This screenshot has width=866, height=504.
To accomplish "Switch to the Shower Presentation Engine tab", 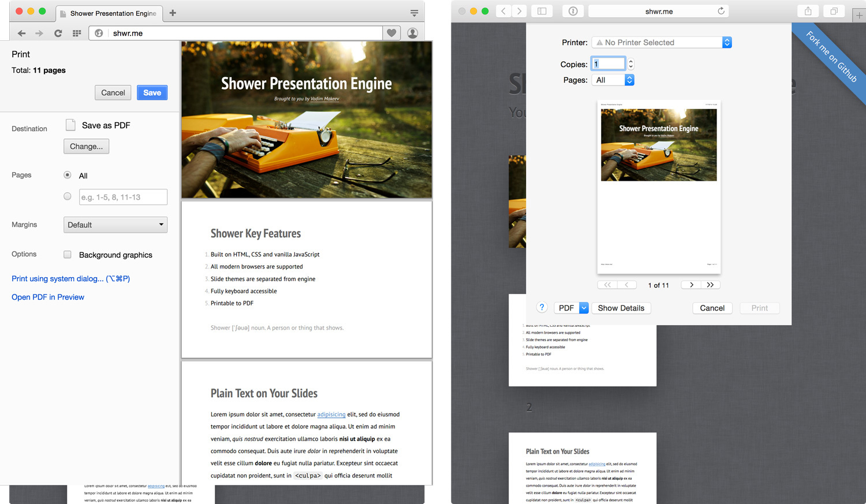I will [x=110, y=13].
